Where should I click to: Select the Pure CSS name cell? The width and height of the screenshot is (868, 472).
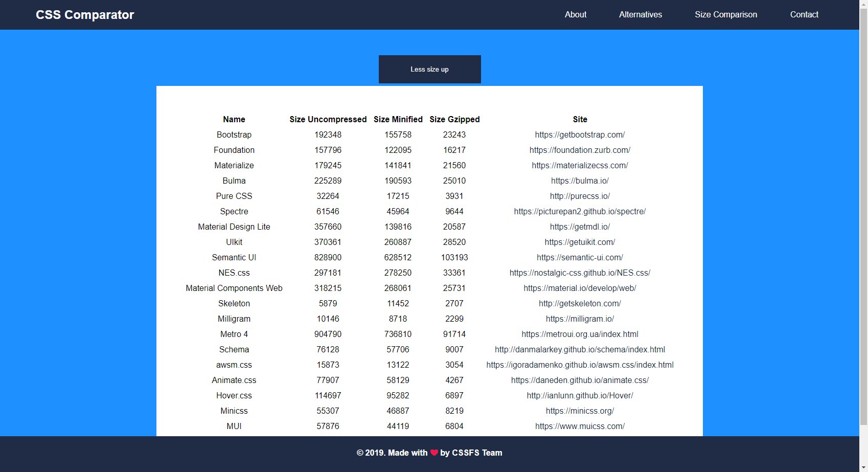click(x=234, y=196)
